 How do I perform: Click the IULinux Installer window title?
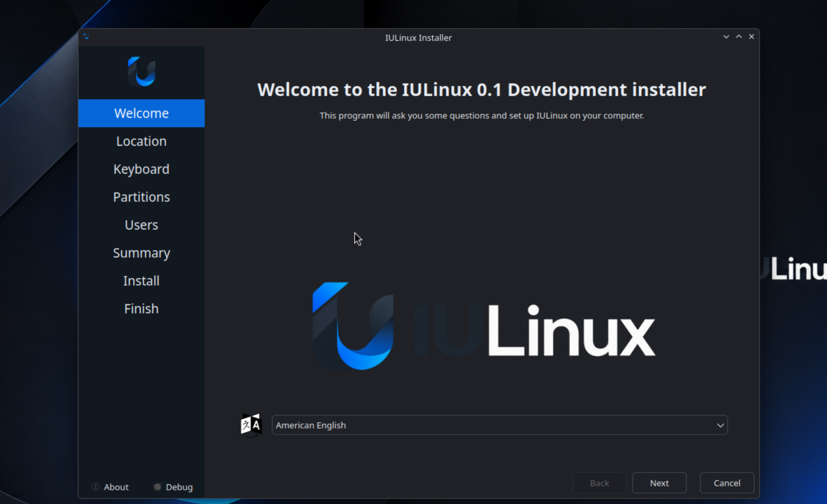(419, 38)
